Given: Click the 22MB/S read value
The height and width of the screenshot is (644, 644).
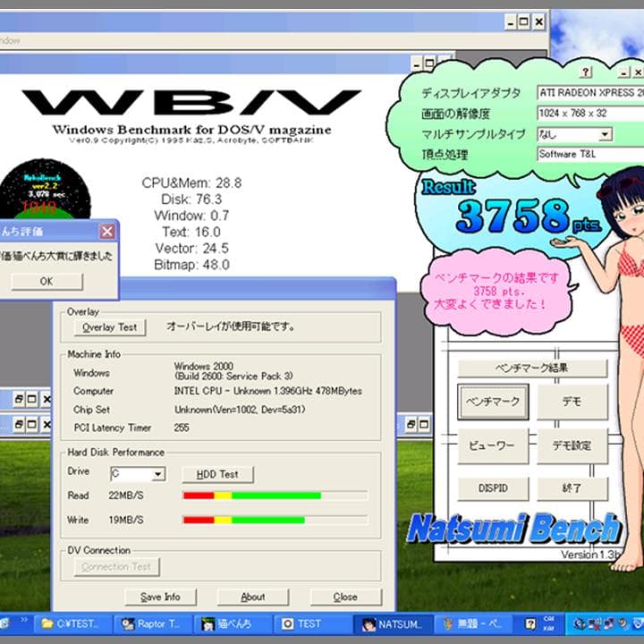Looking at the screenshot, I should coord(126,496).
